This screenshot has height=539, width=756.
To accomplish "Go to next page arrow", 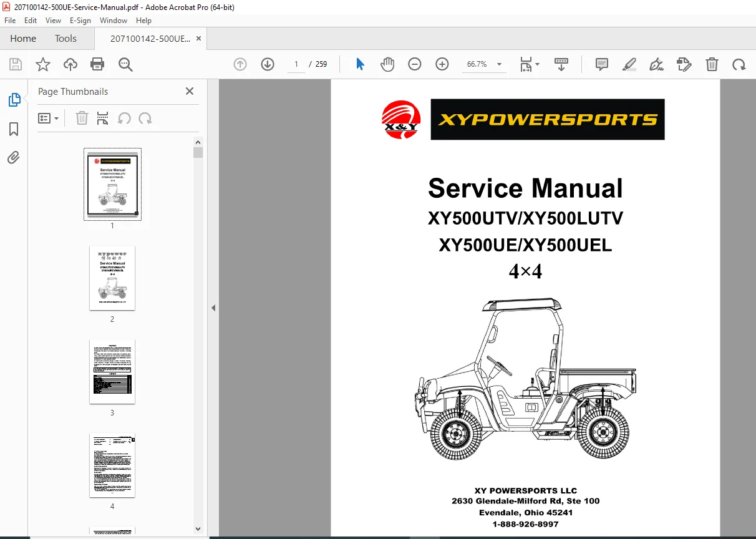I will click(x=268, y=64).
